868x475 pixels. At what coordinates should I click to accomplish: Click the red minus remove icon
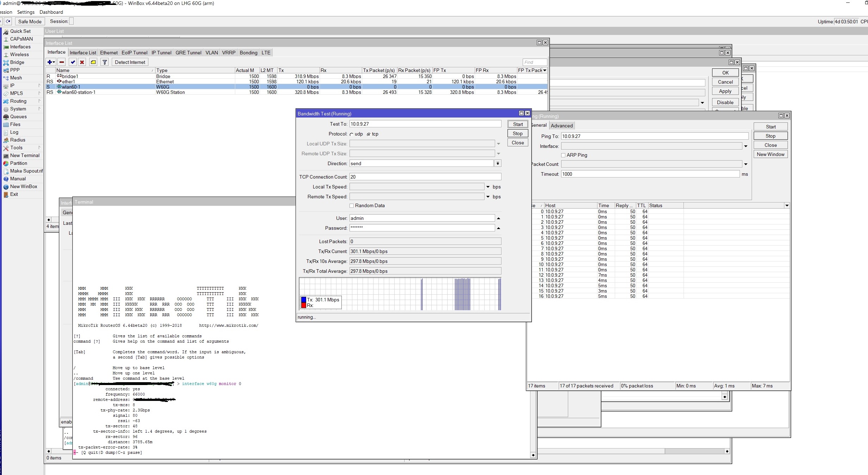tap(62, 62)
